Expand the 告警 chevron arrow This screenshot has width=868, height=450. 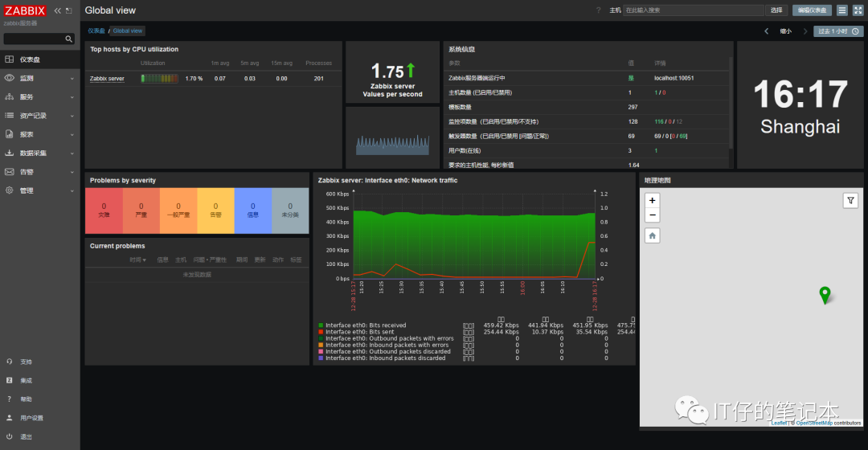[x=72, y=172]
